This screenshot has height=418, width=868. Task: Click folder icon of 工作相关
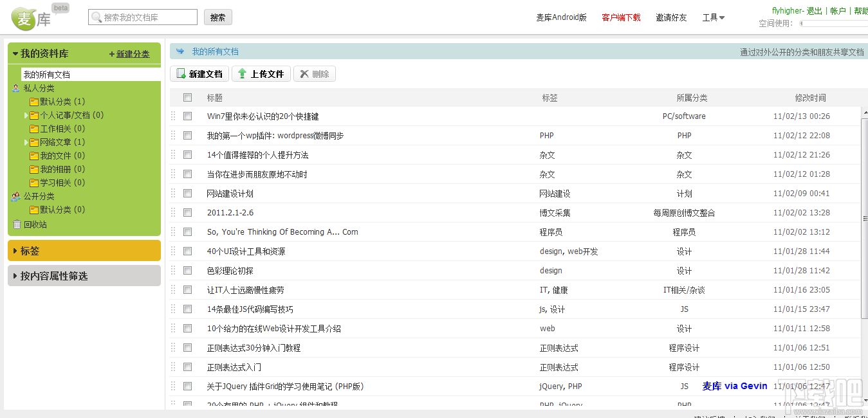(x=34, y=129)
